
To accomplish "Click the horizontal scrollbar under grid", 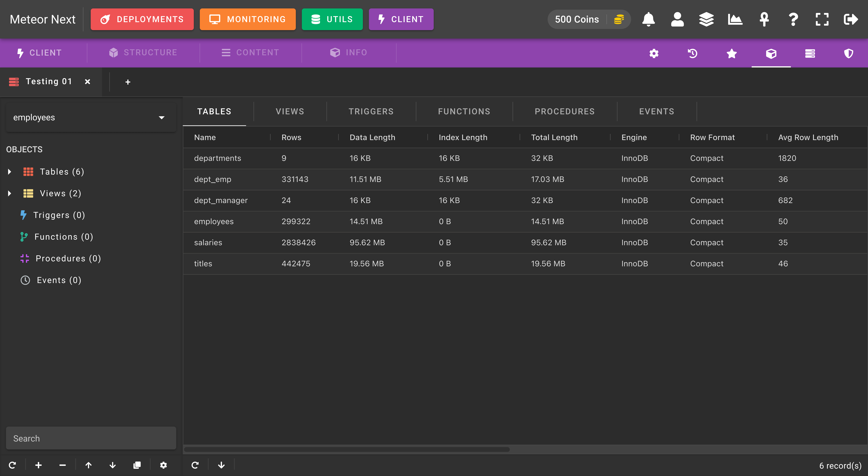I will pos(347,449).
